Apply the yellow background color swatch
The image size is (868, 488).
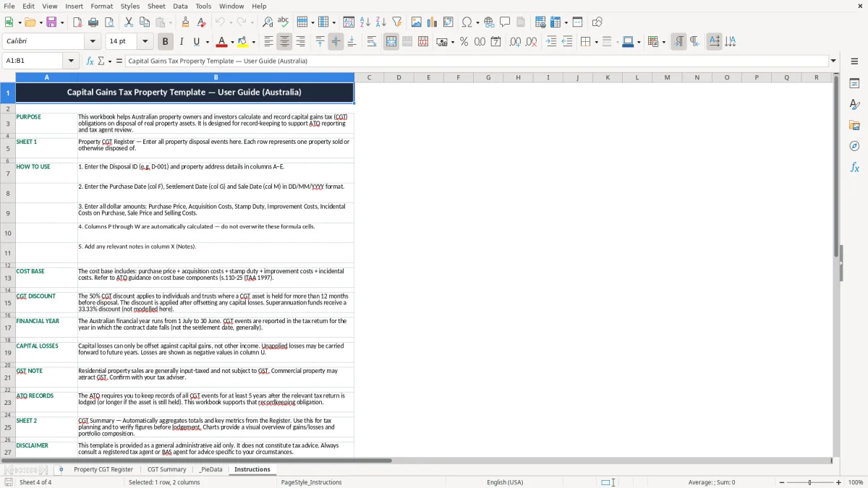pos(244,42)
